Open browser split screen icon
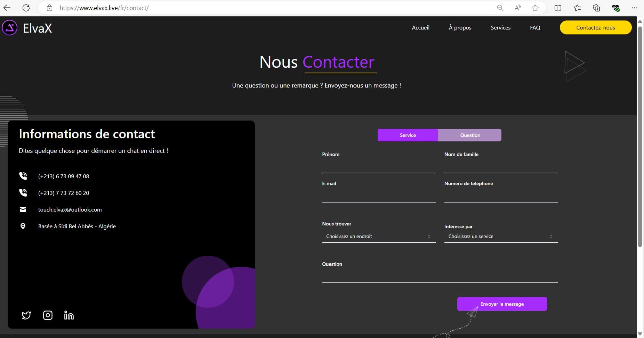Viewport: 644px width, 338px height. click(x=558, y=8)
